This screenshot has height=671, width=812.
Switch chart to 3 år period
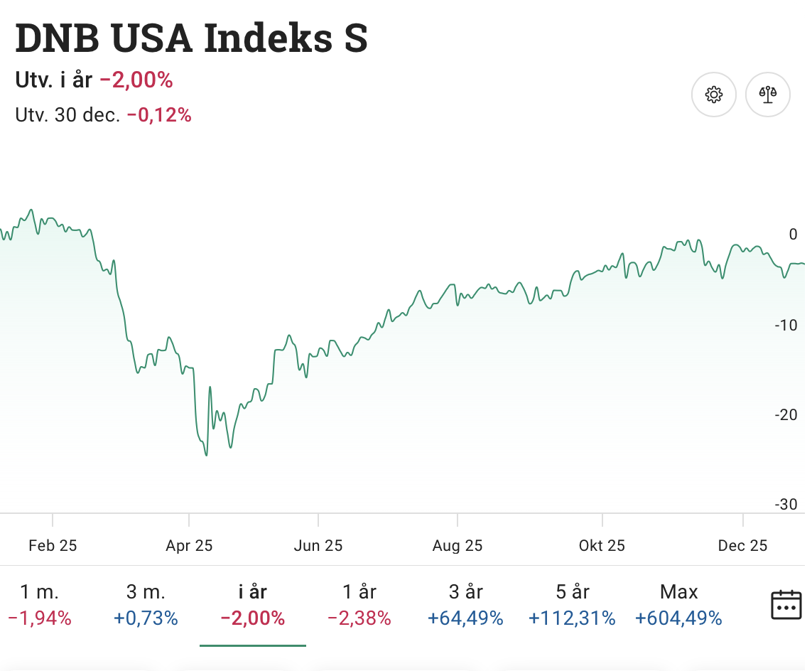click(x=465, y=605)
